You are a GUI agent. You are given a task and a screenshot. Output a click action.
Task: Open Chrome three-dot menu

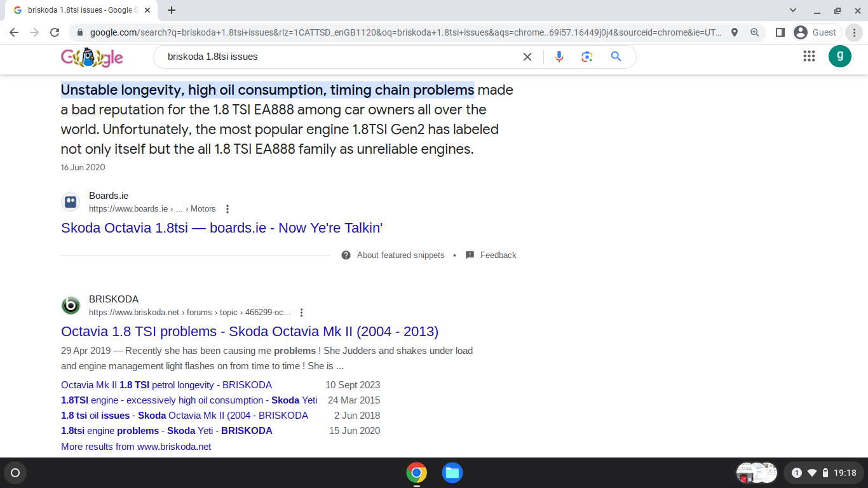[x=855, y=32]
